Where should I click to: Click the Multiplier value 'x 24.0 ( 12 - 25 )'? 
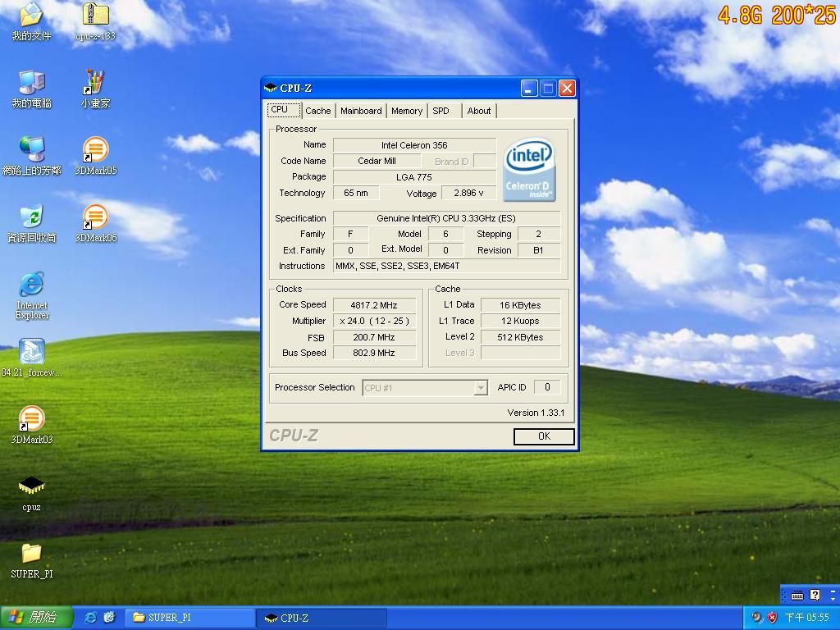click(374, 321)
